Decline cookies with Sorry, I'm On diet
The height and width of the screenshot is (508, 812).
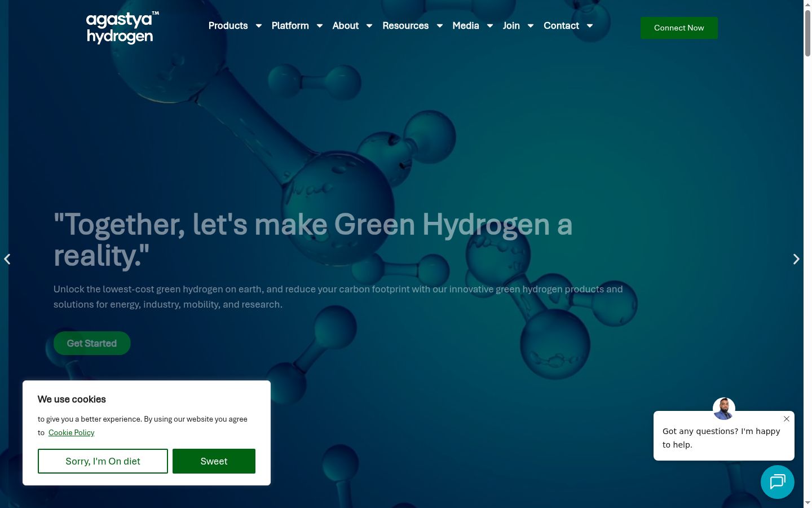point(103,461)
